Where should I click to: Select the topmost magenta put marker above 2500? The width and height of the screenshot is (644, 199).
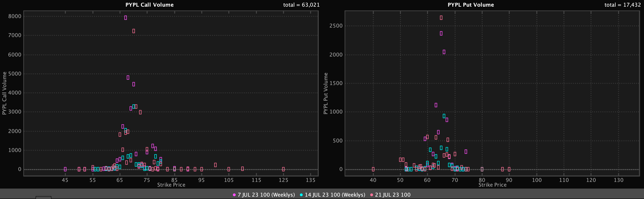click(441, 18)
